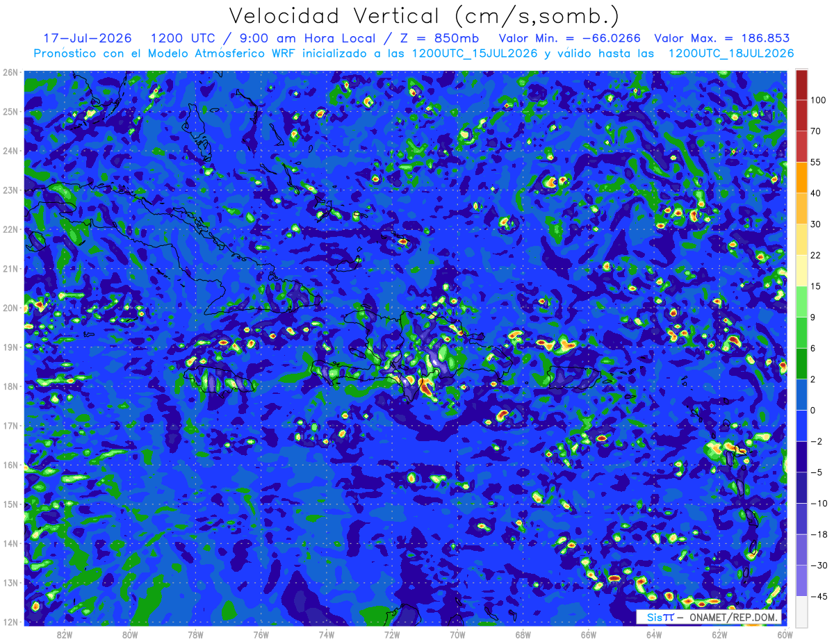Click the latitude axis label "21N"
This screenshot has width=834, height=644.
pos(10,268)
